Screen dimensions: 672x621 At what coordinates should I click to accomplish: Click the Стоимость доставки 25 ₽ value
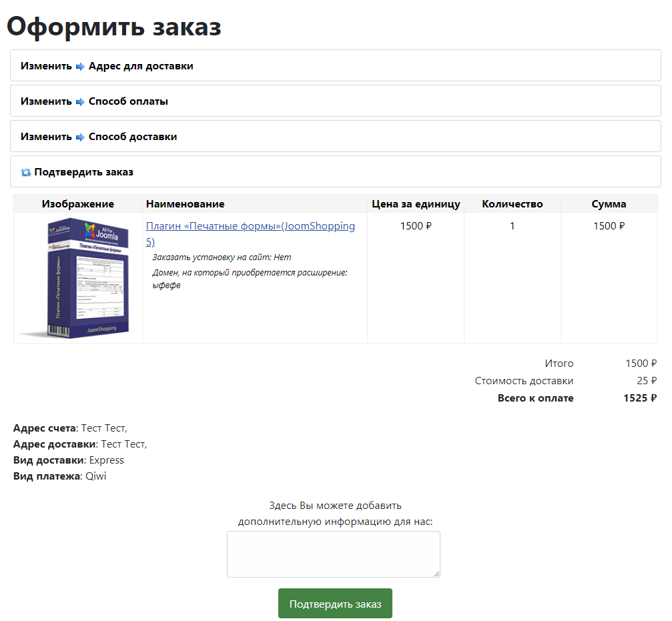pyautogui.click(x=646, y=380)
